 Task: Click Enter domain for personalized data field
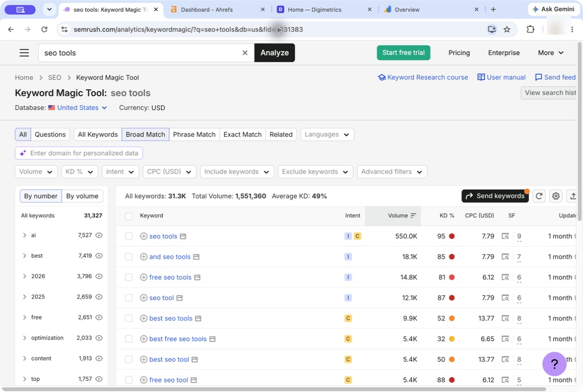click(79, 153)
